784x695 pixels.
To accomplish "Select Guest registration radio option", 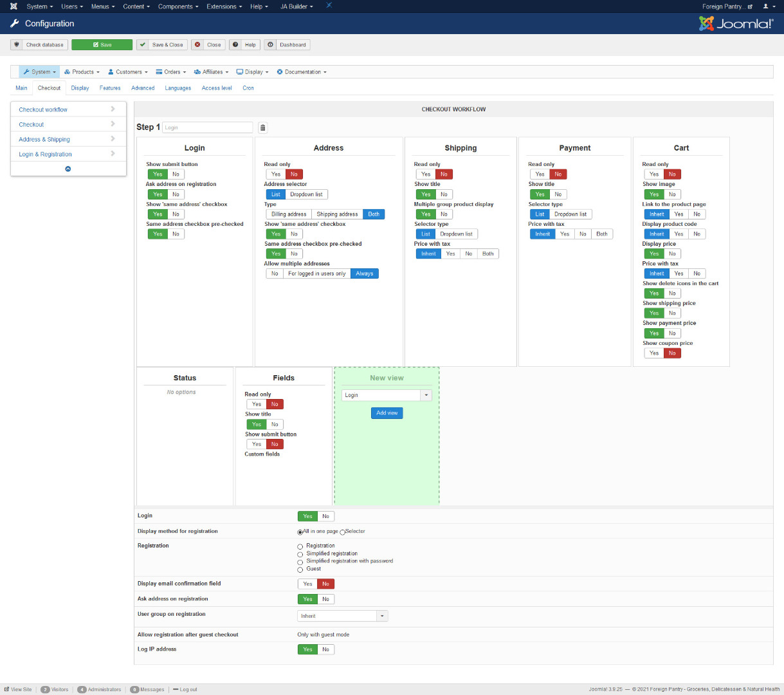I will click(300, 570).
